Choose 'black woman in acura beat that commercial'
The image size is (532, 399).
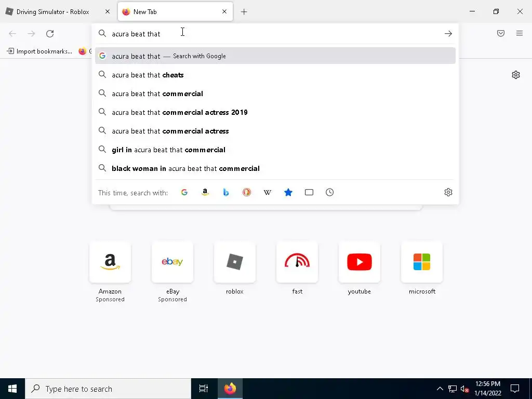tap(275, 168)
